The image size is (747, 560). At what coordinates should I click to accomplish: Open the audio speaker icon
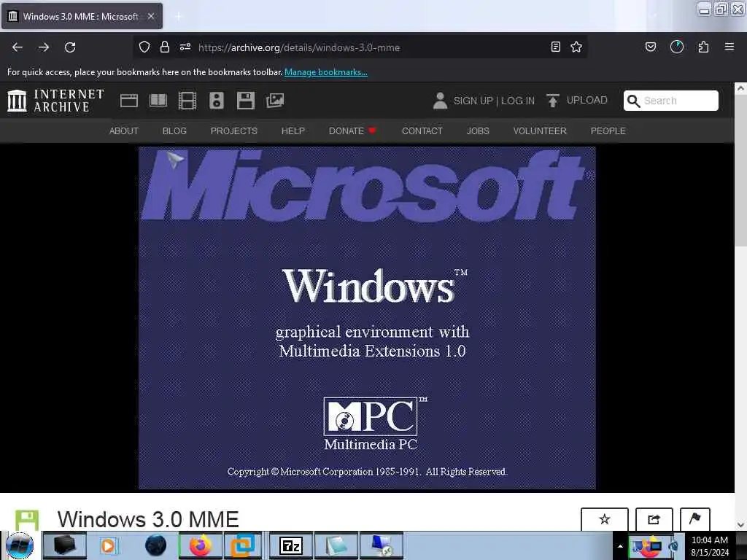pyautogui.click(x=216, y=101)
